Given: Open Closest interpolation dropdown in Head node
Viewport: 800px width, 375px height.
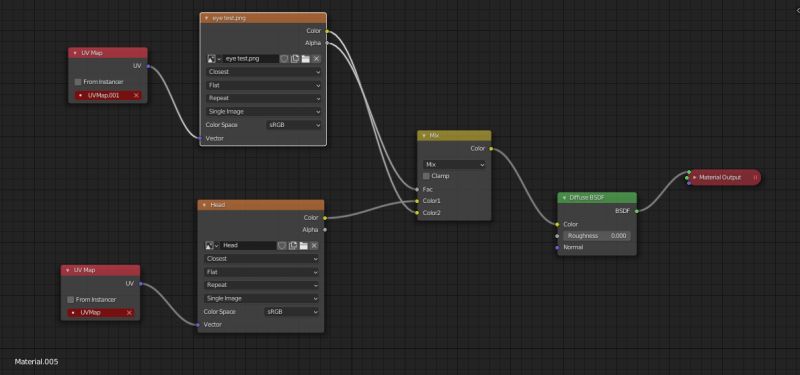Looking at the screenshot, I should (262, 259).
